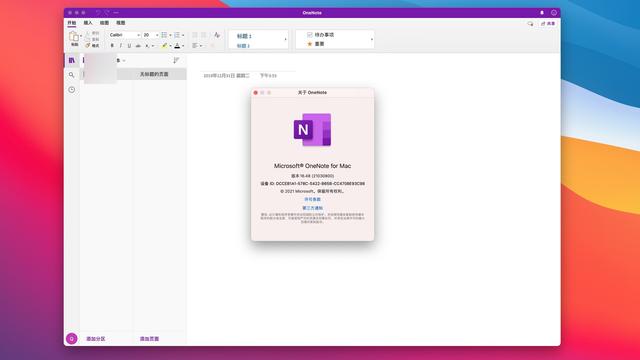Open the 绘图 (Draw) ribbon tab

[104, 23]
